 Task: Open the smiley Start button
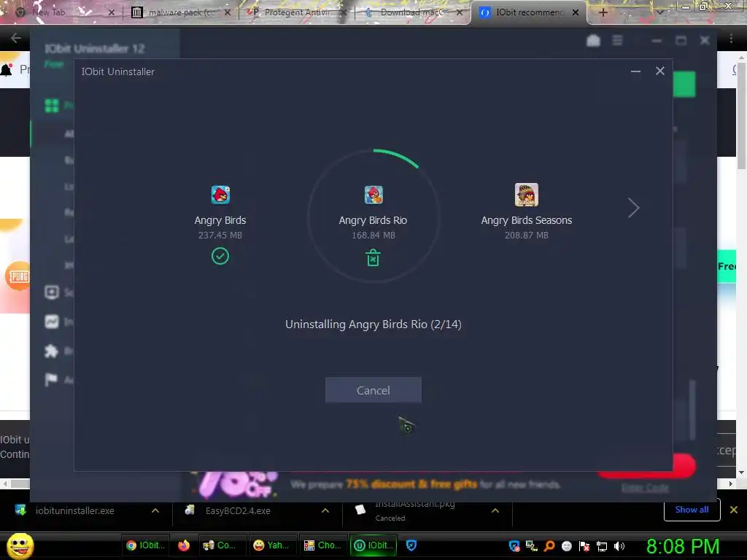pyautogui.click(x=20, y=545)
